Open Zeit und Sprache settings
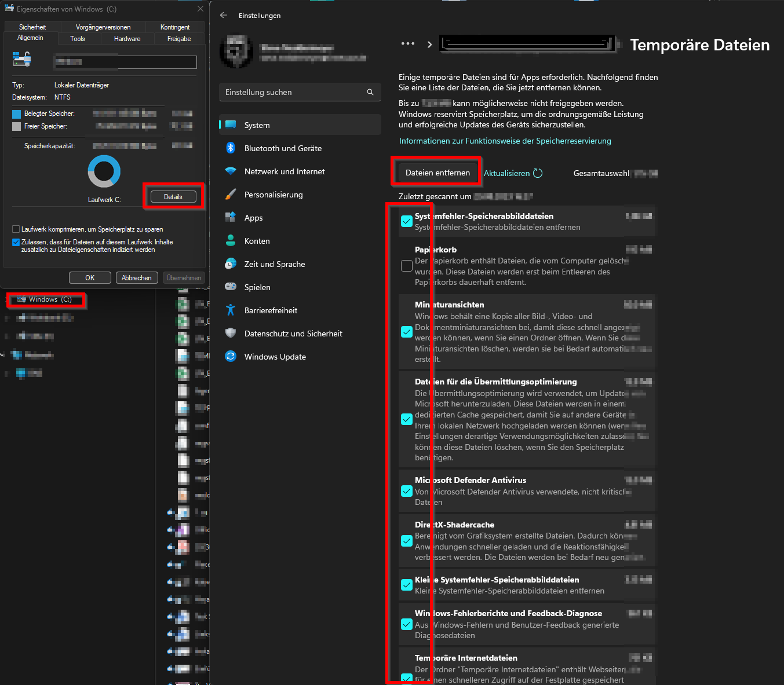This screenshot has height=685, width=784. pos(300,264)
